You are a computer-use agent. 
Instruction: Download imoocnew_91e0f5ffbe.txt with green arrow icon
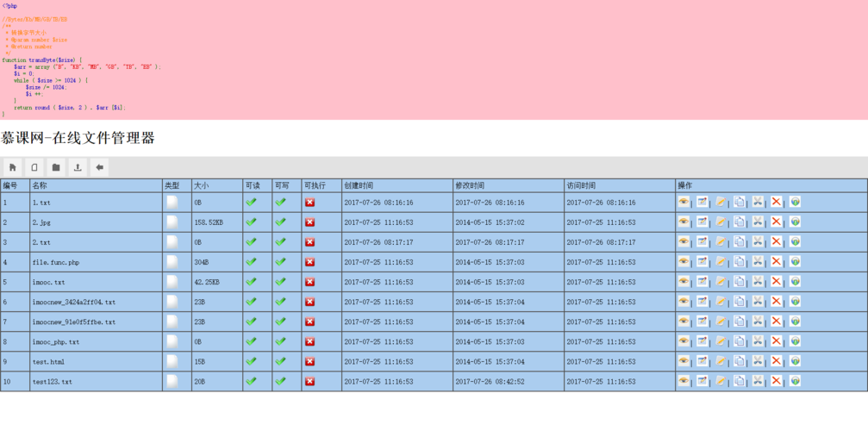[x=795, y=322]
